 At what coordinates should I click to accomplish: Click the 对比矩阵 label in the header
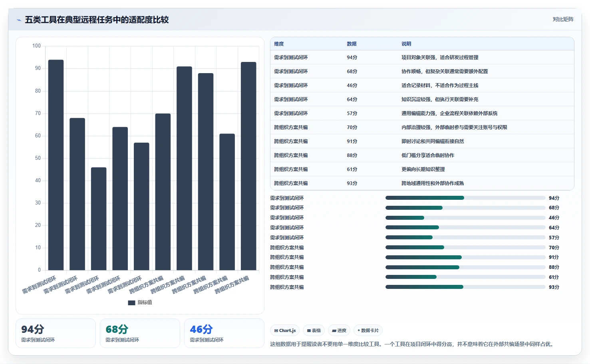[x=563, y=19]
